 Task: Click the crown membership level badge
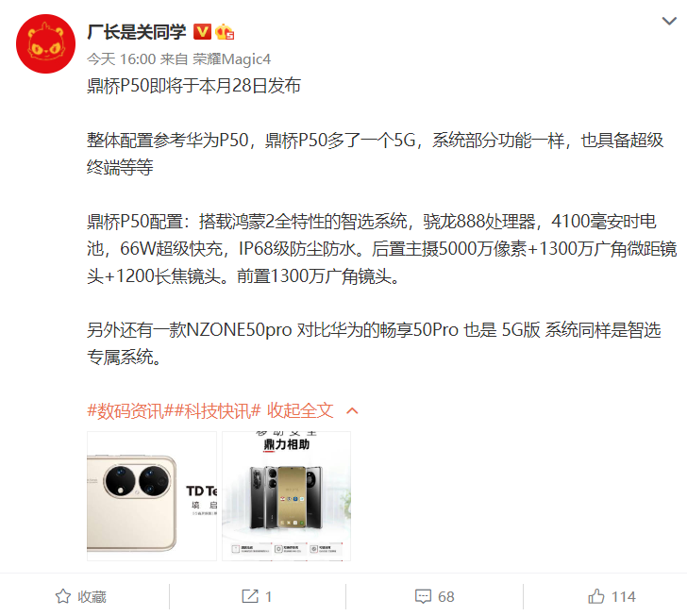point(225,31)
